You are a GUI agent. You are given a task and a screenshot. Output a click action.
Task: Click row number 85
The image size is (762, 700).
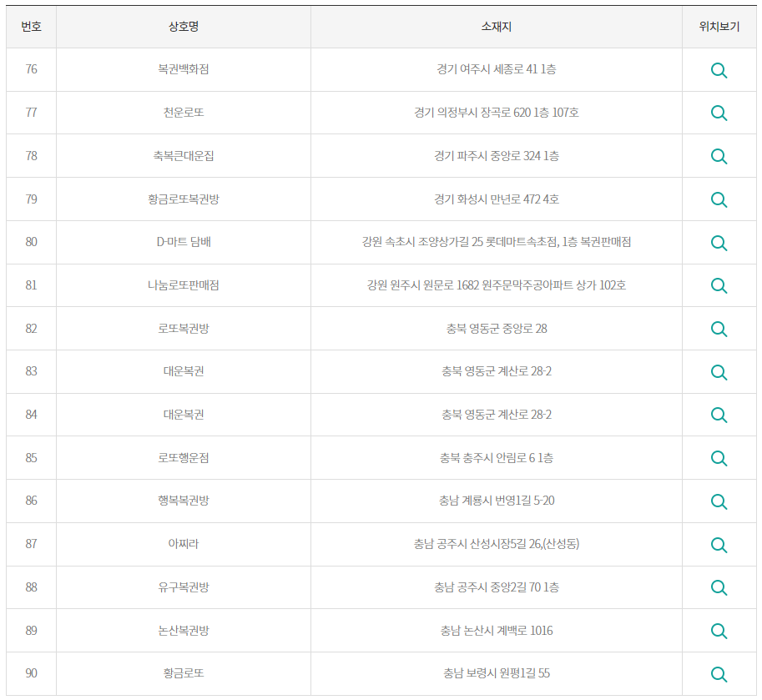coord(31,457)
